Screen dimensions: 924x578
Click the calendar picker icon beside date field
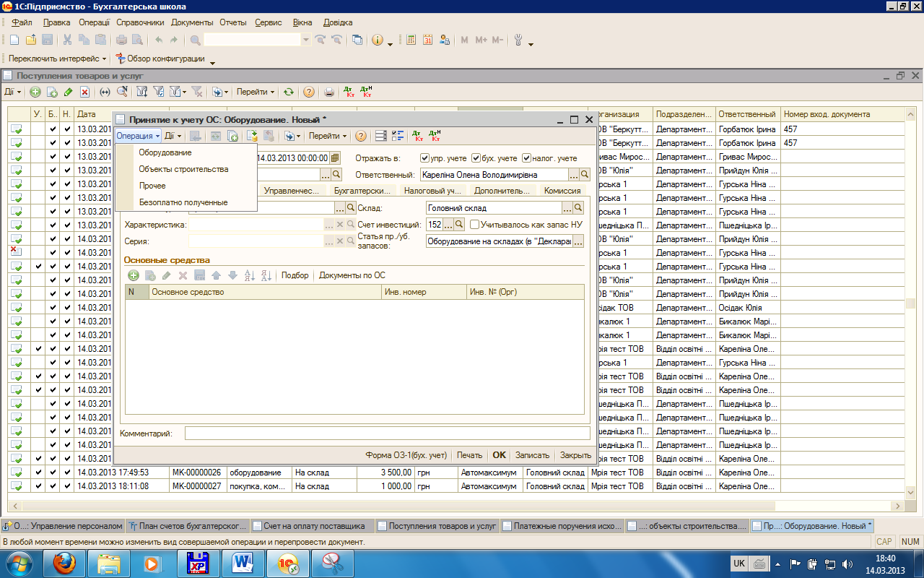(x=334, y=158)
